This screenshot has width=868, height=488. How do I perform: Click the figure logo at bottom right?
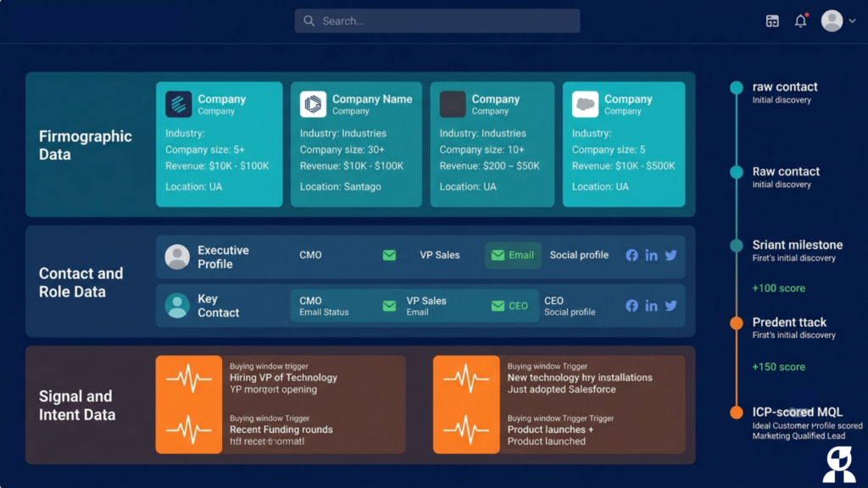[x=839, y=465]
